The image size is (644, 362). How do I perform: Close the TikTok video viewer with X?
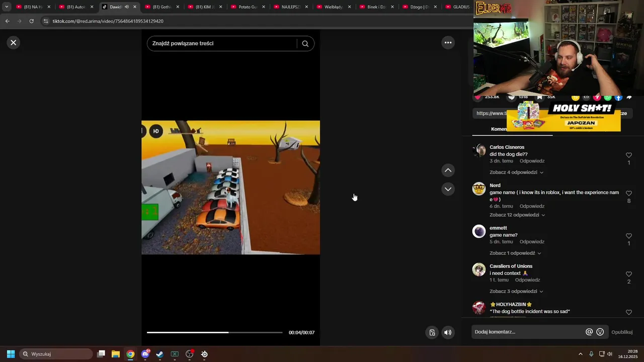[14, 43]
